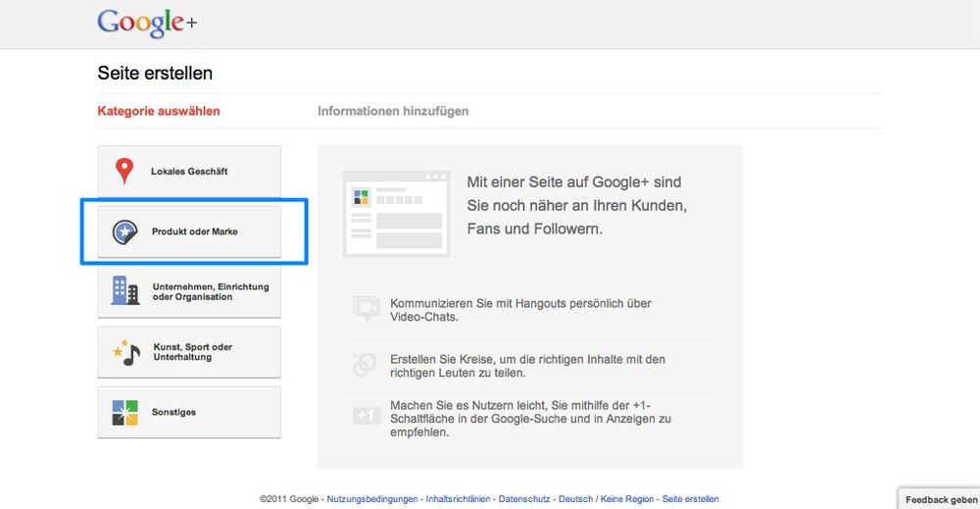Pick Unternehmen, Einrichtung oder Organisation category
The height and width of the screenshot is (509, 980).
189,291
